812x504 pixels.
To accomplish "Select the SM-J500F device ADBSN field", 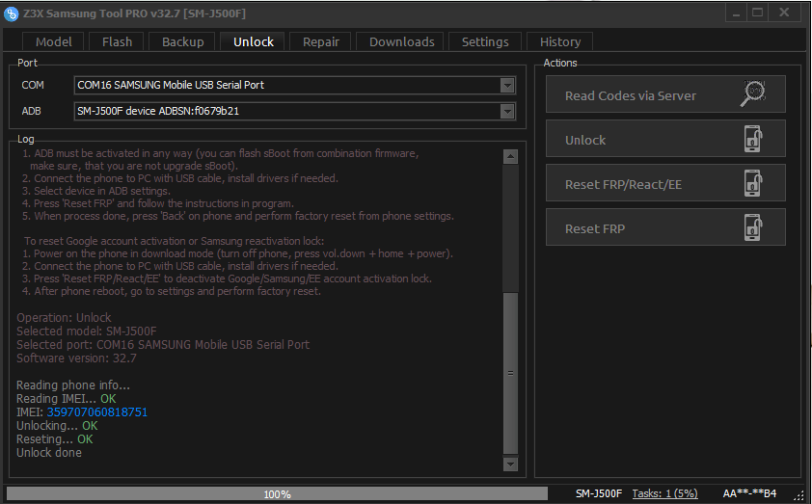I will click(x=295, y=111).
